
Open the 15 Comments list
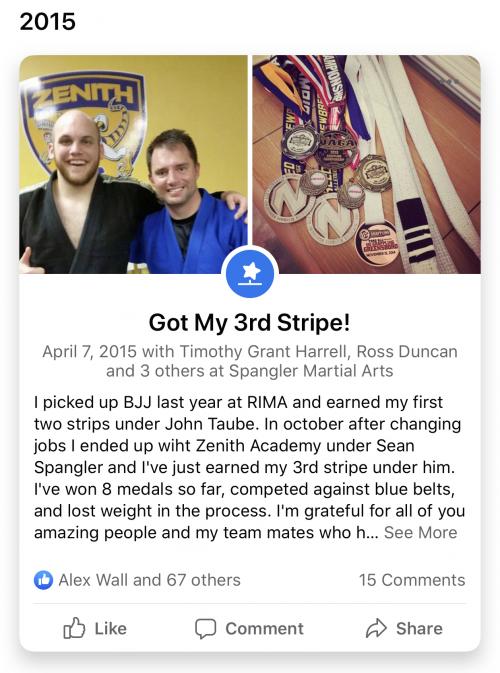(x=412, y=580)
